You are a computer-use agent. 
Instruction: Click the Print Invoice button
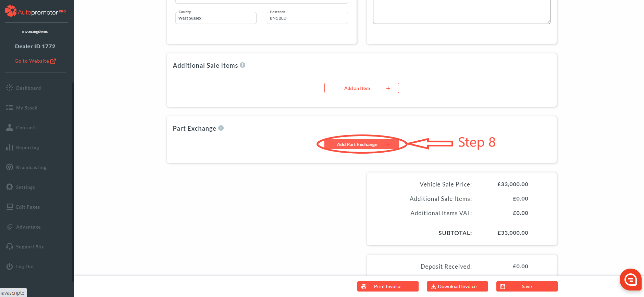click(x=387, y=286)
